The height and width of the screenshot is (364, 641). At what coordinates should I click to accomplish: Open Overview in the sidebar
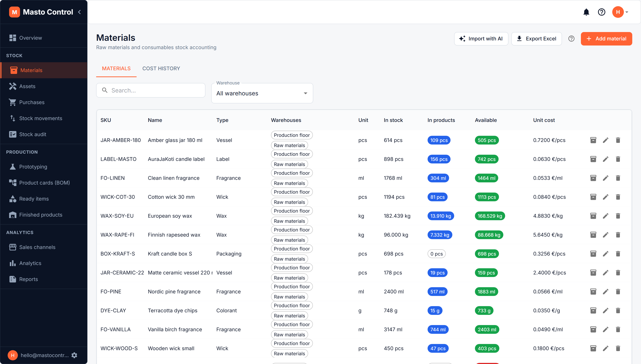pos(44,38)
